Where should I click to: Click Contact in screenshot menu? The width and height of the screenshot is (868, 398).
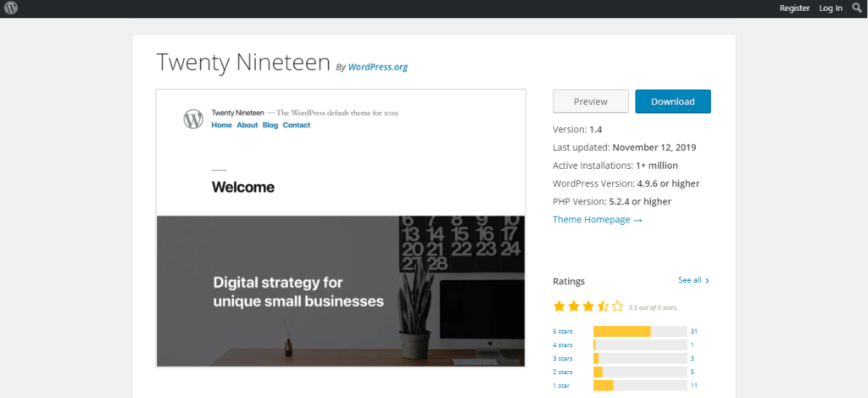point(296,126)
